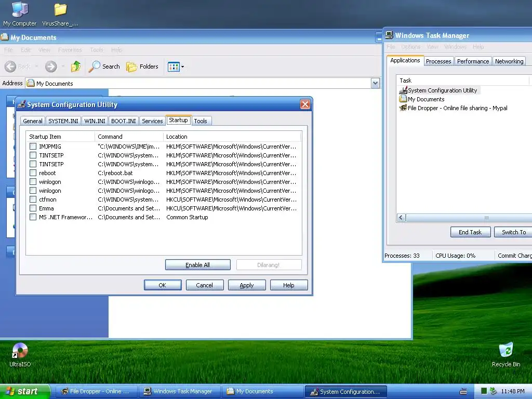This screenshot has width=532, height=399.
Task: Click the My Documents address field
Action: coord(198,83)
